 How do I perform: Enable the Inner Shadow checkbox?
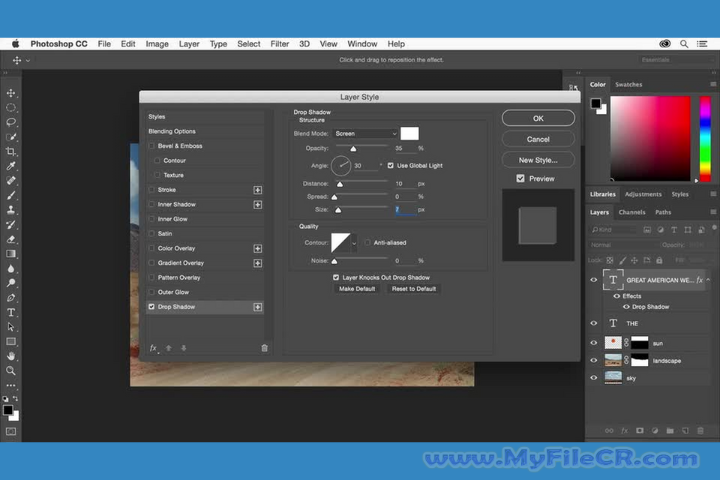coord(152,204)
